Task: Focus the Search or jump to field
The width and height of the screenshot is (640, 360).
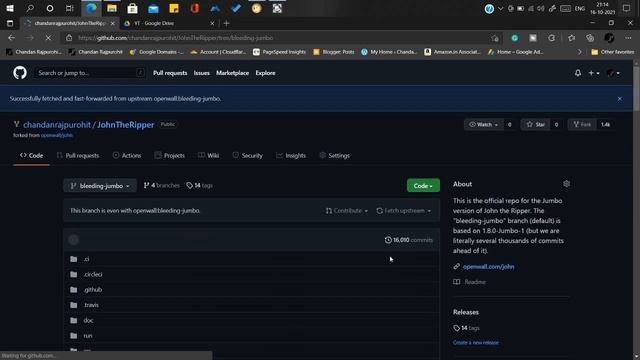Action: 90,73
